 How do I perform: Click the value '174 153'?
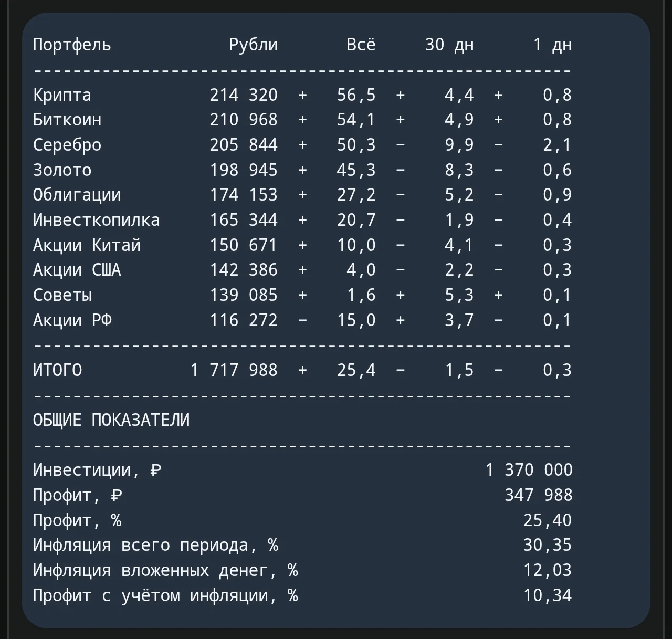[x=244, y=195]
